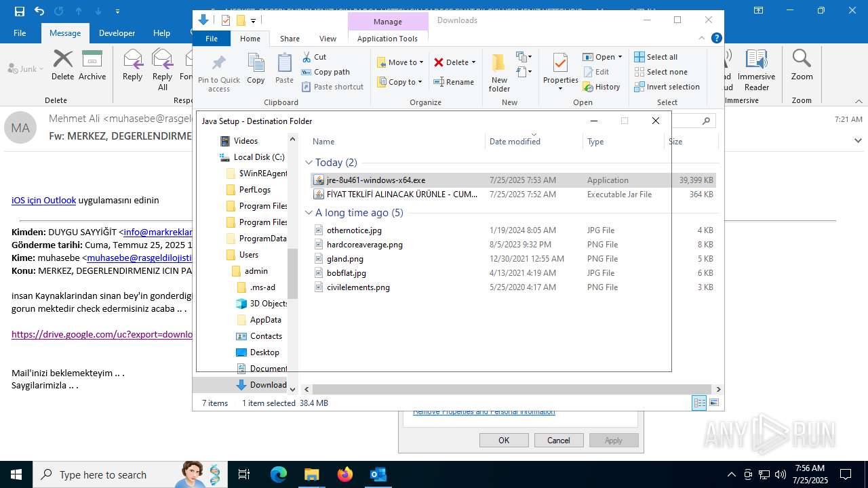Open the Developer tab in Outlook

pos(117,33)
